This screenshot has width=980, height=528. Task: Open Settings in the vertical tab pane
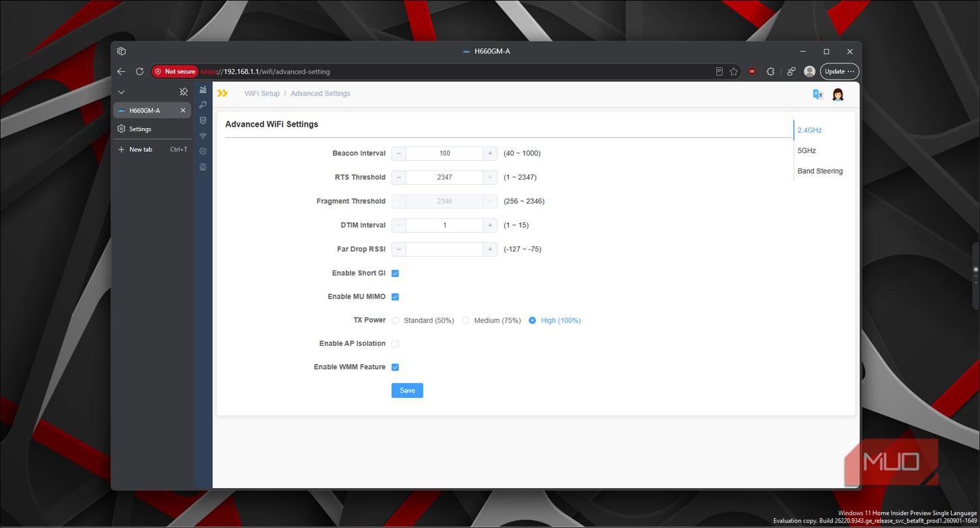152,129
